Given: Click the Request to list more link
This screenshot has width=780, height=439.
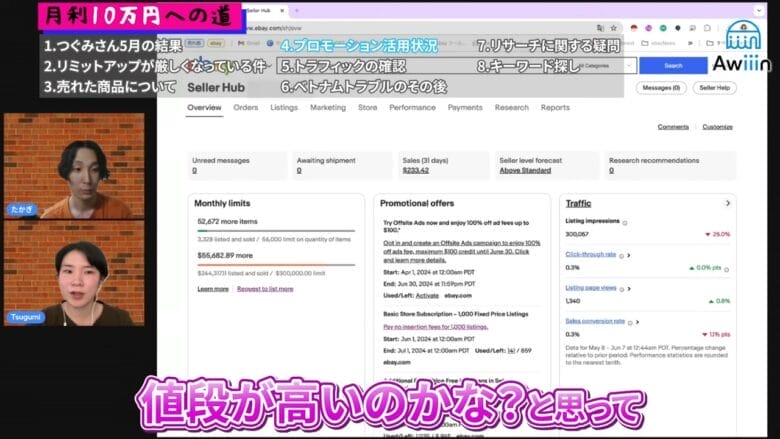Looking at the screenshot, I should pyautogui.click(x=265, y=288).
